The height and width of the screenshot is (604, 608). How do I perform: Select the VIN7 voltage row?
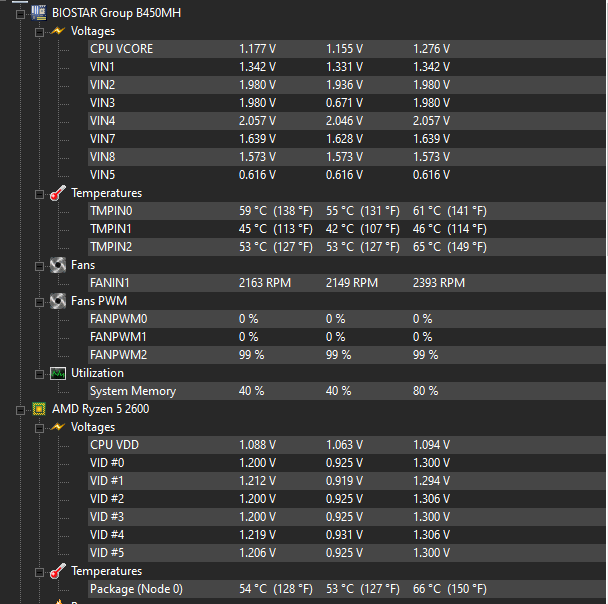coord(347,139)
